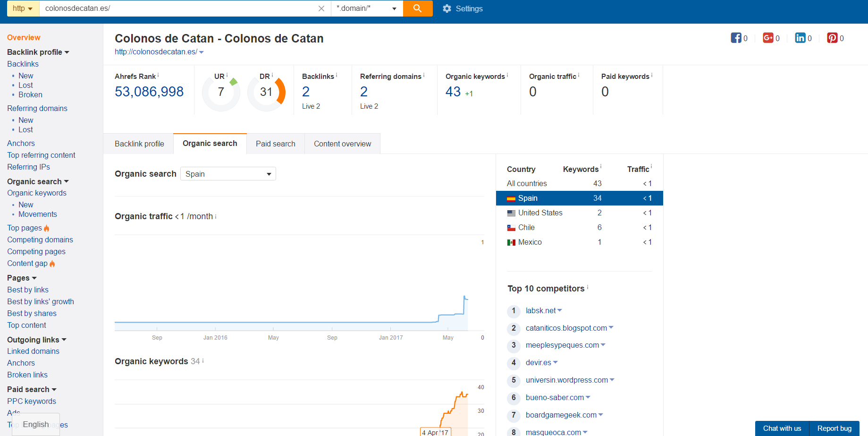Click the LinkedIn share icon
The width and height of the screenshot is (868, 436).
tap(800, 38)
